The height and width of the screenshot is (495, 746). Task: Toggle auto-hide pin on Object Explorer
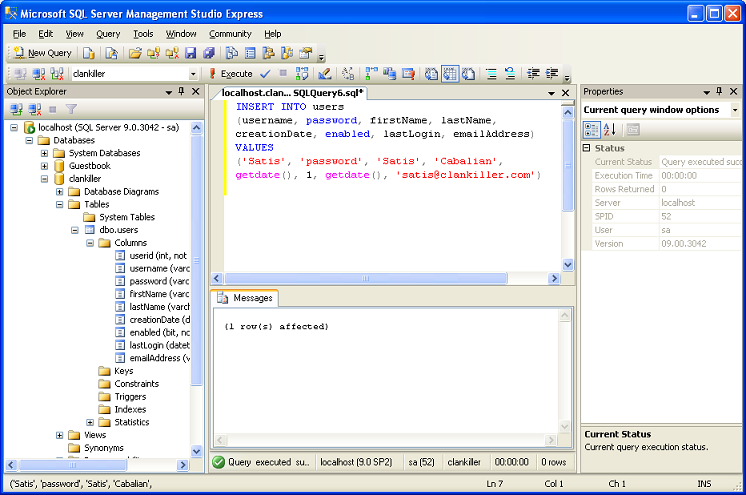coord(181,91)
